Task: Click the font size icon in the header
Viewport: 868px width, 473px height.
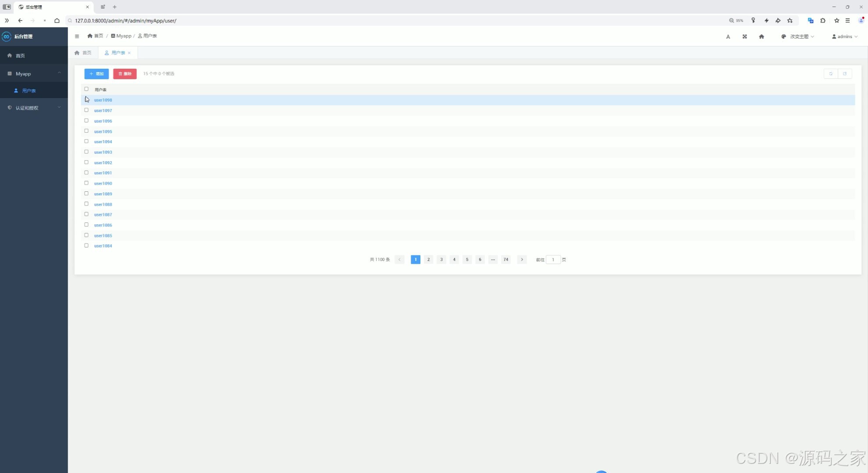Action: pos(728,37)
